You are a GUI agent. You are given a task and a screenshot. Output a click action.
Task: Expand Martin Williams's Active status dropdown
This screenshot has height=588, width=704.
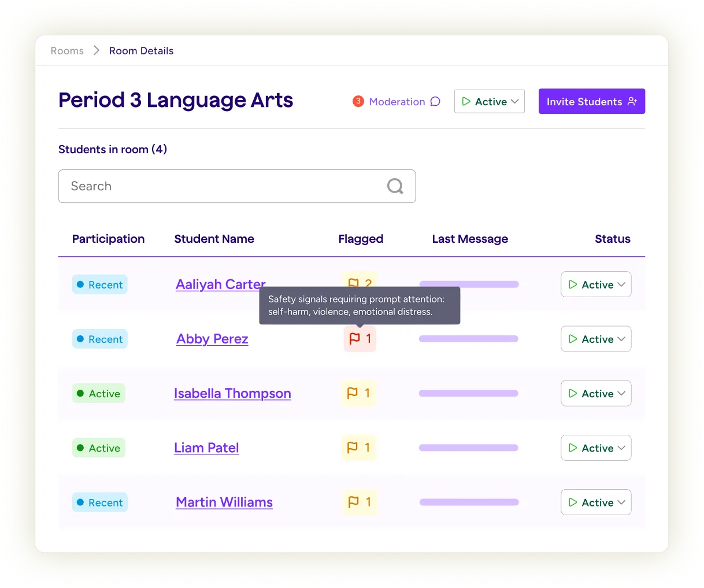(596, 502)
